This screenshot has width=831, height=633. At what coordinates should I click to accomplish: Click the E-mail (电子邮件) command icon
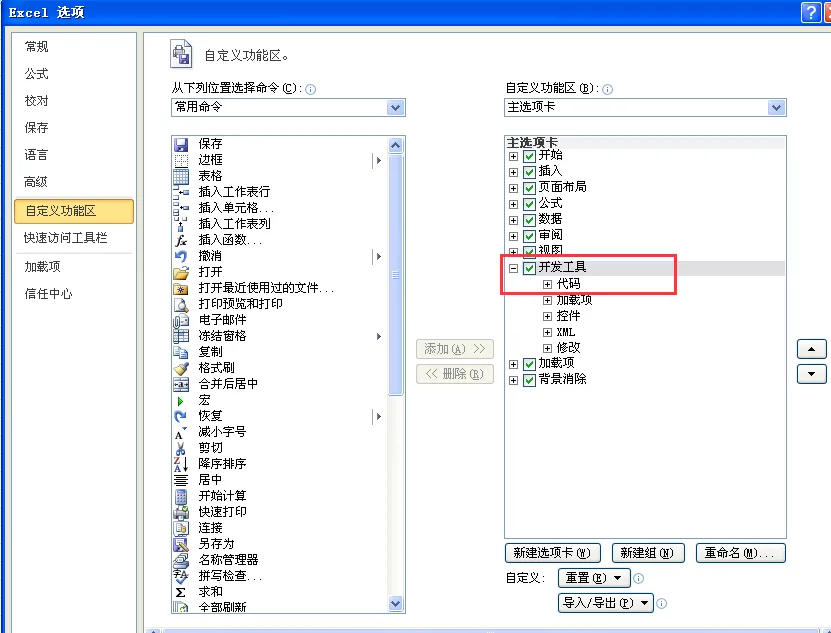[181, 320]
